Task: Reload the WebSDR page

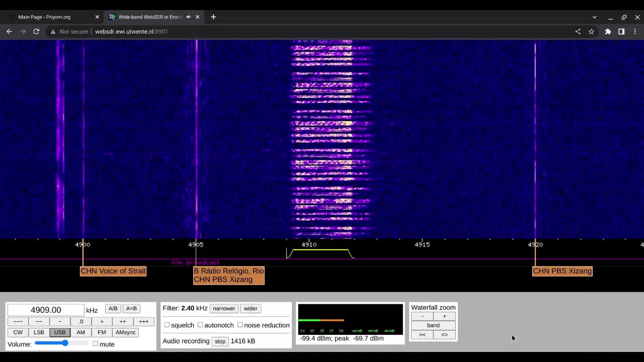Action: click(x=36, y=31)
